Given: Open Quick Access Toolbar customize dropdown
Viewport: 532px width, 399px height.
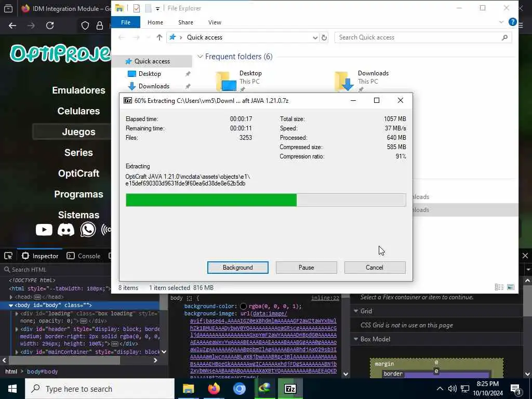Looking at the screenshot, I should pos(158,8).
